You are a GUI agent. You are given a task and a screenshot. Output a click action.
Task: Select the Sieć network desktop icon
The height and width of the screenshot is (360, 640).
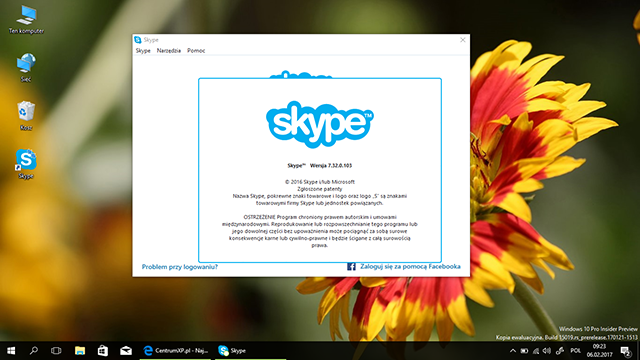pyautogui.click(x=26, y=67)
